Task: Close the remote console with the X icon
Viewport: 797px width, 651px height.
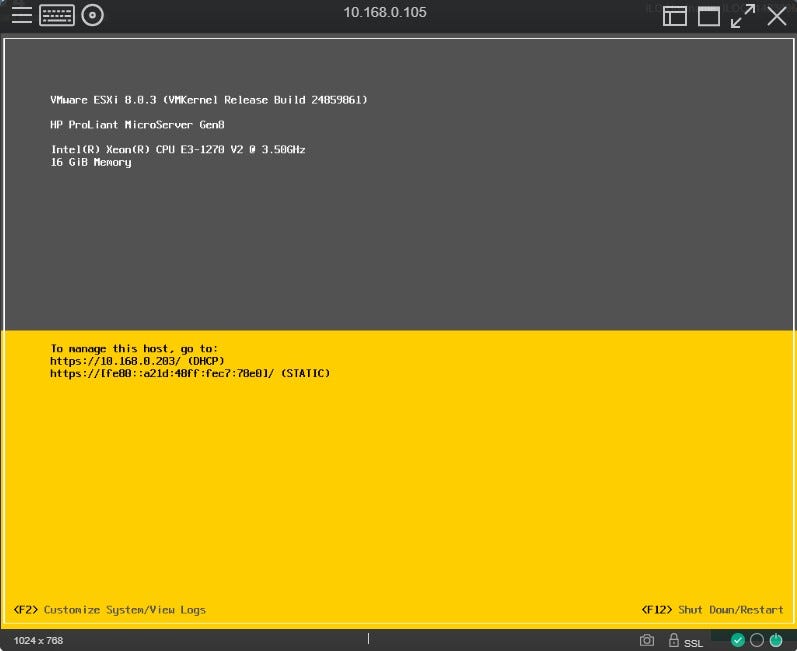Action: [x=777, y=16]
